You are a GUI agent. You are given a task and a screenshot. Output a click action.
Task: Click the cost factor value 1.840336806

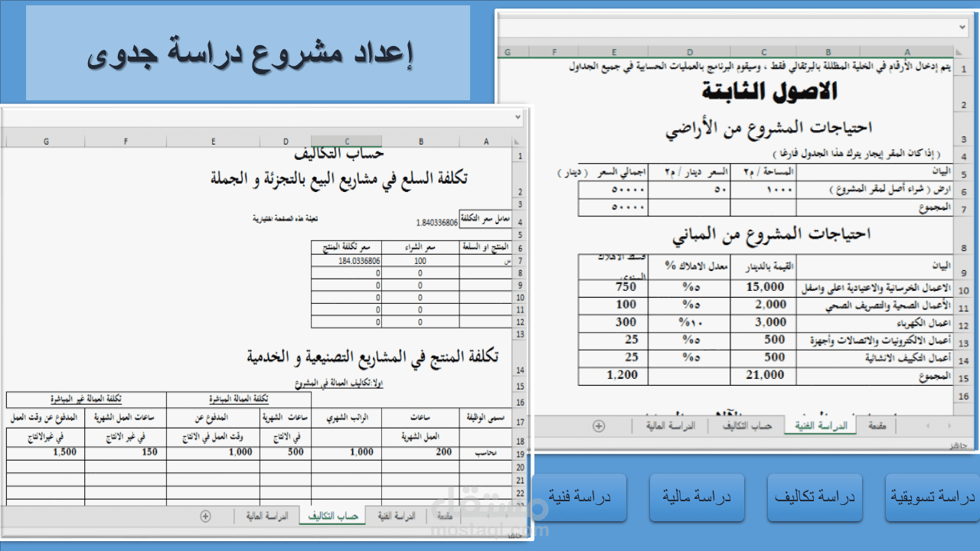tap(437, 223)
